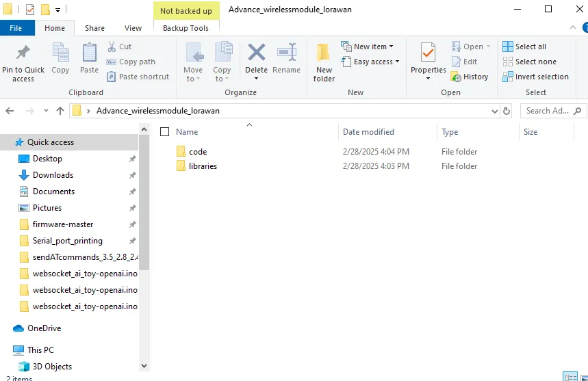Screen dimensions: 588x381
Task: Open the Copy to menu
Action: tap(222, 62)
